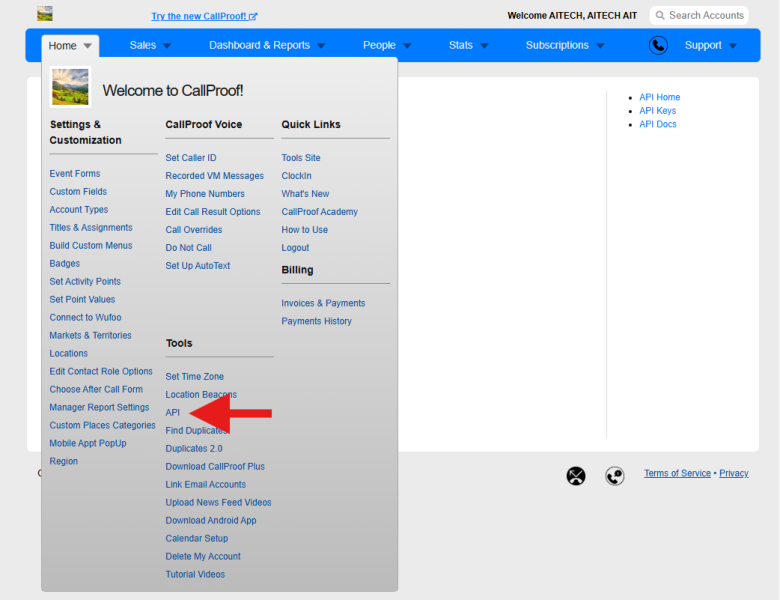Click the crossed-tools round icon in footer

pos(576,476)
